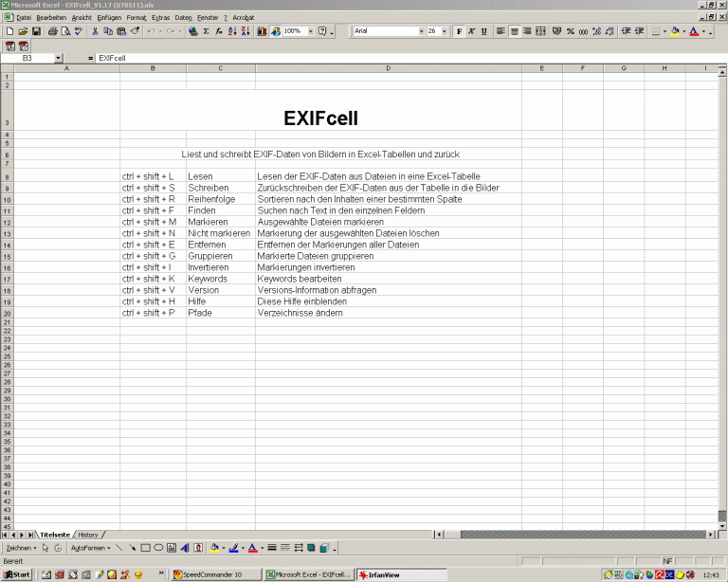The width and height of the screenshot is (728, 582).
Task: Open the Einfügen menu
Action: click(109, 18)
